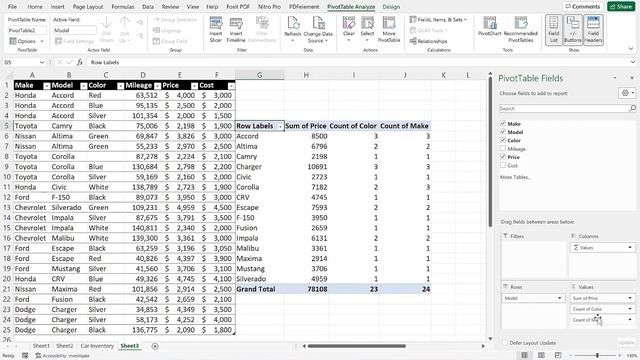
Task: Open Recommended PivotTables
Action: coord(520,29)
